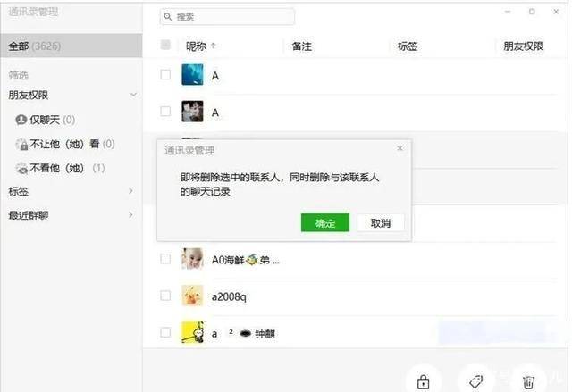This screenshot has height=392, width=572.
Task: Toggle the select-all checkbox in header
Action: (165, 45)
